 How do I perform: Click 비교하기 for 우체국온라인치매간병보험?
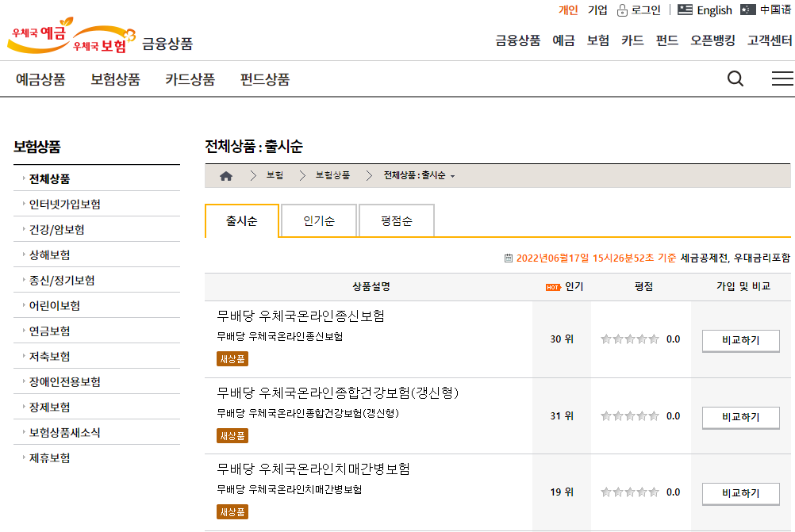pos(741,493)
